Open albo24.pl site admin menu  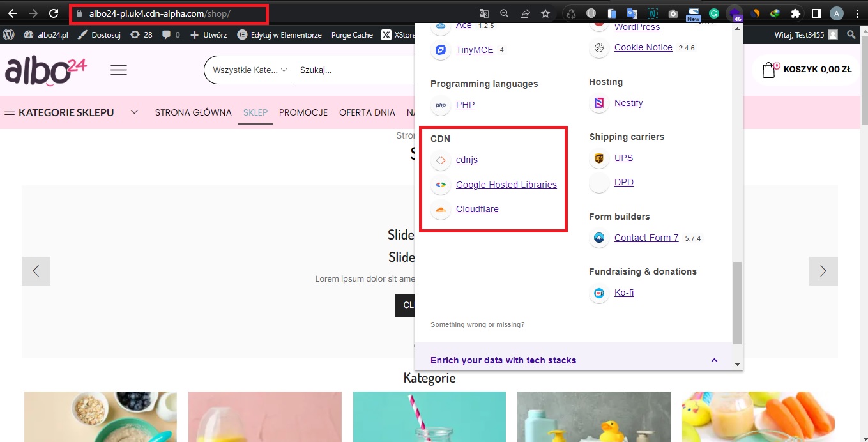pyautogui.click(x=46, y=35)
